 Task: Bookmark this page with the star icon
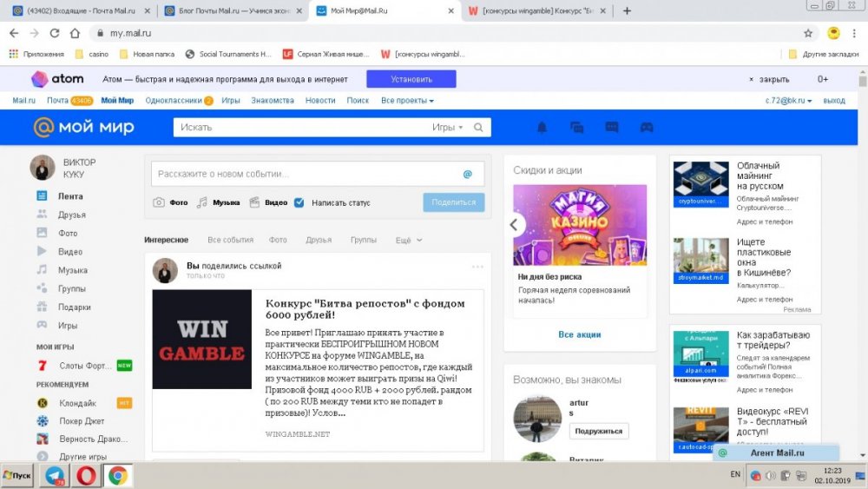tap(808, 33)
